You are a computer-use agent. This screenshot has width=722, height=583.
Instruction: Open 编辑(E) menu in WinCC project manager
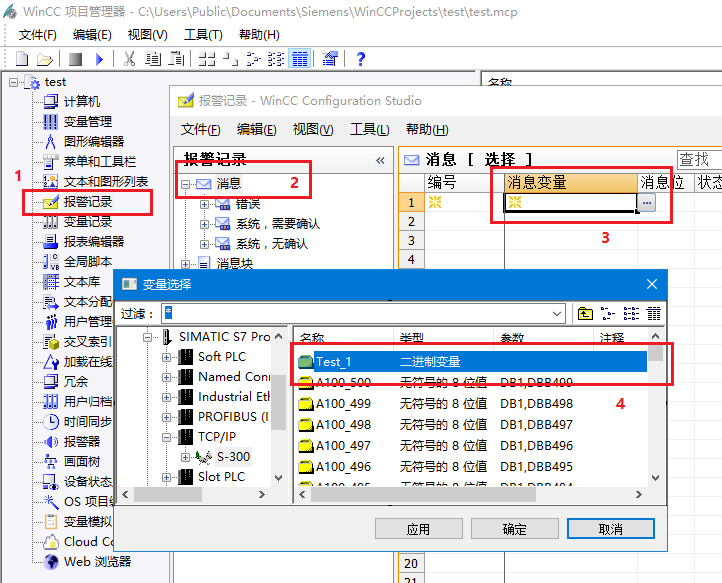coord(92,35)
